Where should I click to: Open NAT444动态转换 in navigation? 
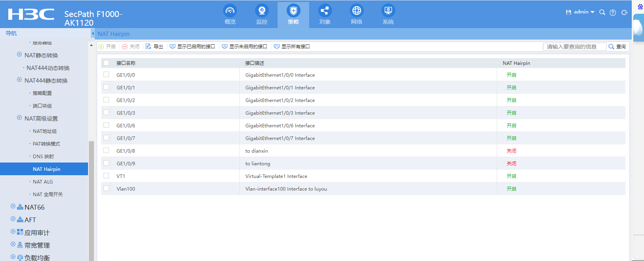(x=48, y=68)
